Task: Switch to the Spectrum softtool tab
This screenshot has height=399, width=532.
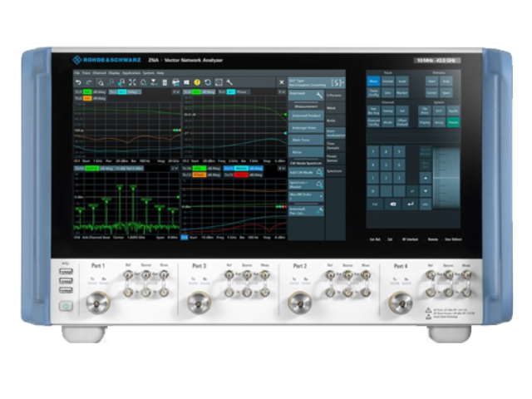Action: 335,171
